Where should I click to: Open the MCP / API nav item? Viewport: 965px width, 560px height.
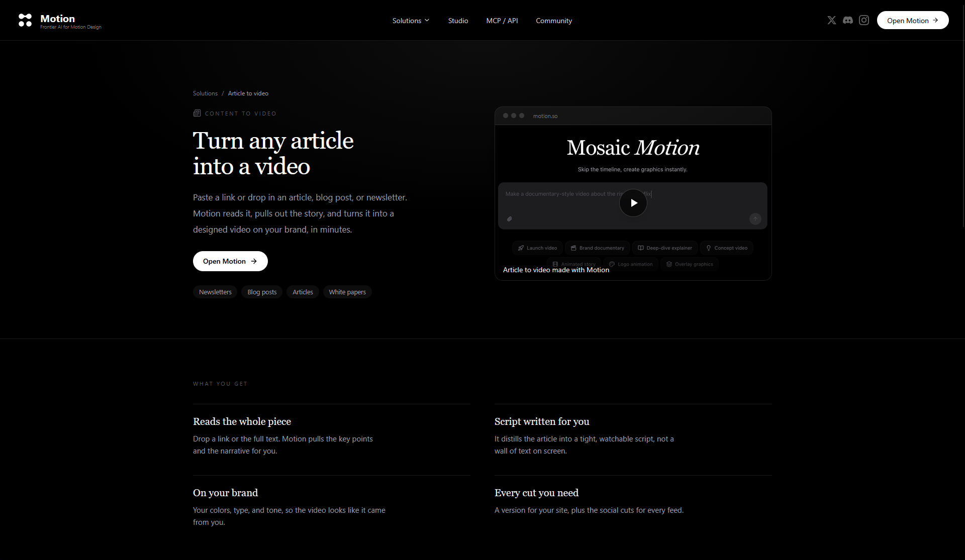[502, 21]
